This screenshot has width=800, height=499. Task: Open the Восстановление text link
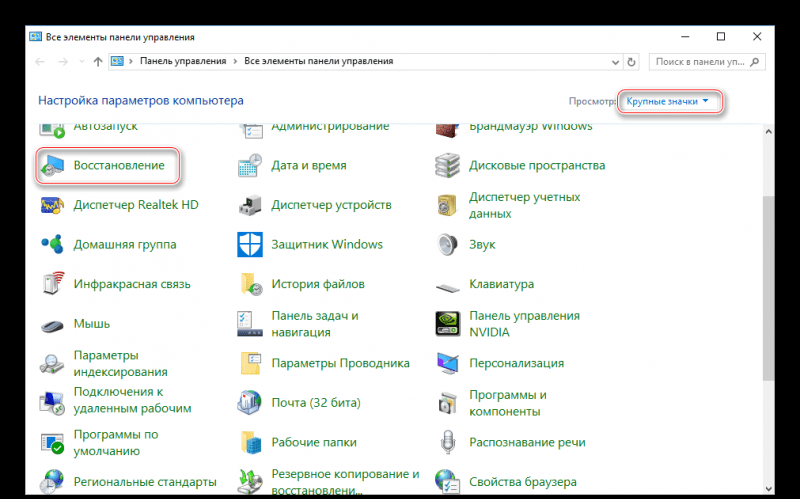pyautogui.click(x=119, y=165)
